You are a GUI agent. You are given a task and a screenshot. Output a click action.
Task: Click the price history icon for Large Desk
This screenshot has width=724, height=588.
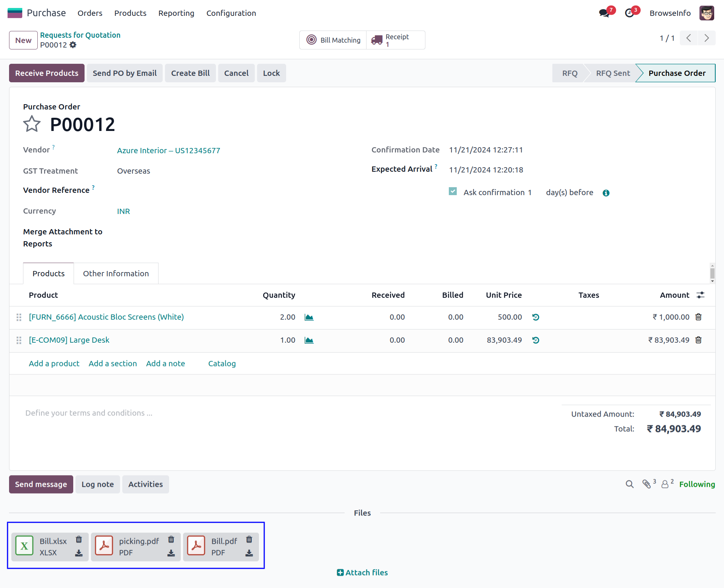536,340
